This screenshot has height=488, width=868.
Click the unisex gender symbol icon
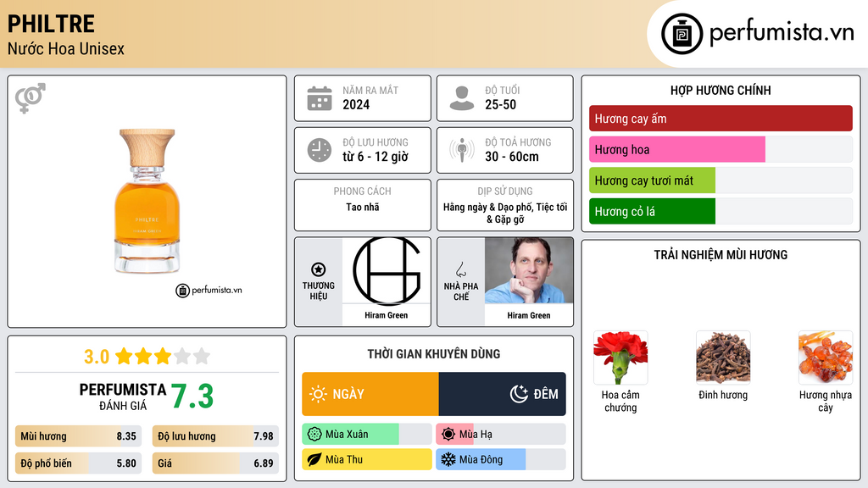pos(31,98)
